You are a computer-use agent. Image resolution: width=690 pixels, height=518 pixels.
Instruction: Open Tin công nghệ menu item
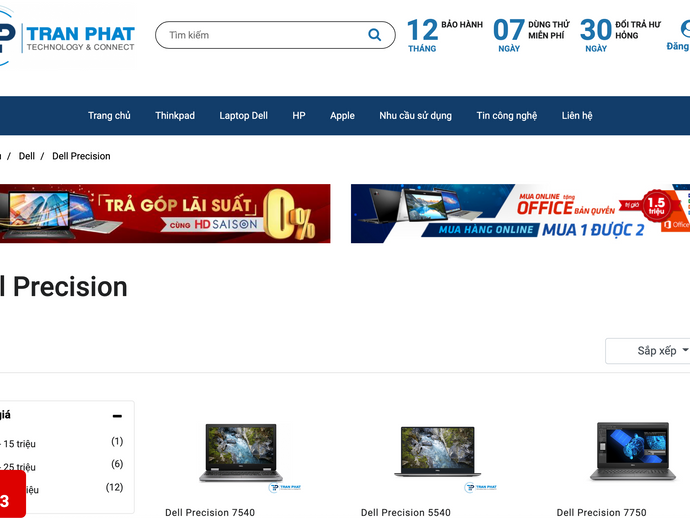pyautogui.click(x=506, y=115)
